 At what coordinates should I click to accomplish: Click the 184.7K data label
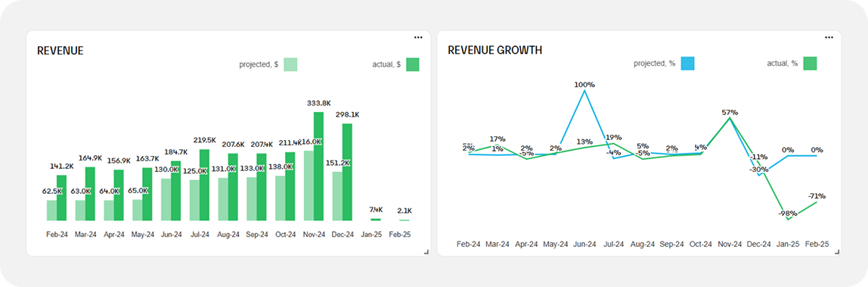click(x=176, y=151)
